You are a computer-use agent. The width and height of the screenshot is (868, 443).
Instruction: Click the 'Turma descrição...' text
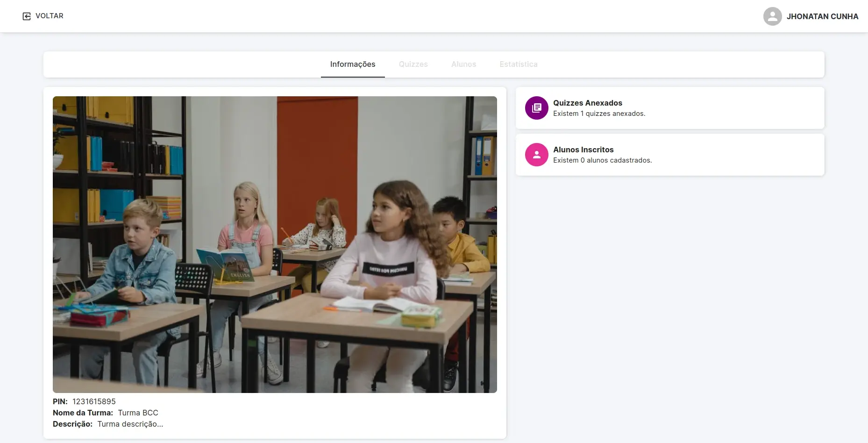pos(130,424)
